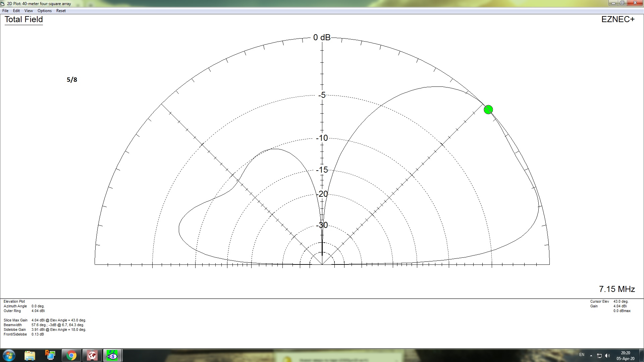644x362 pixels.
Task: Click the green cursor dot on the plot
Action: [488, 110]
